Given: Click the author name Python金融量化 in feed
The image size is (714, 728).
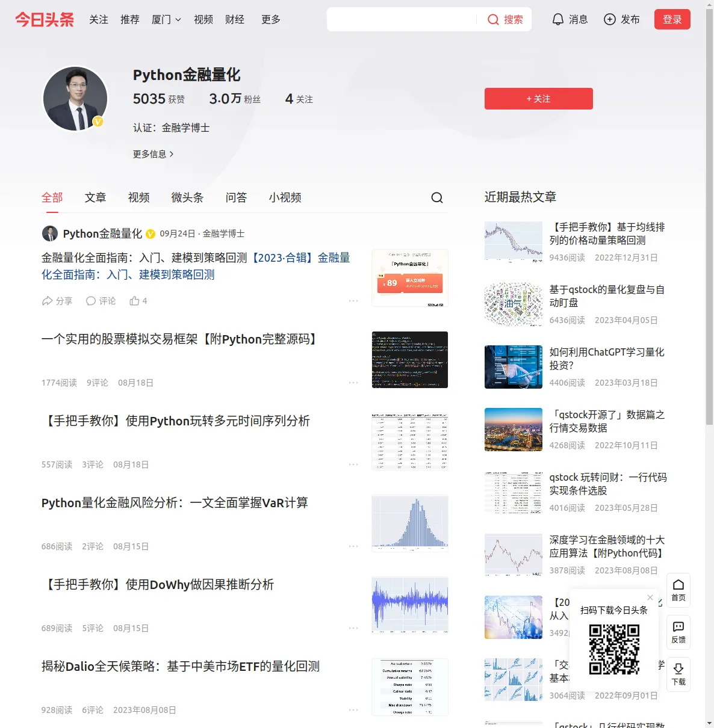Looking at the screenshot, I should click(x=102, y=233).
